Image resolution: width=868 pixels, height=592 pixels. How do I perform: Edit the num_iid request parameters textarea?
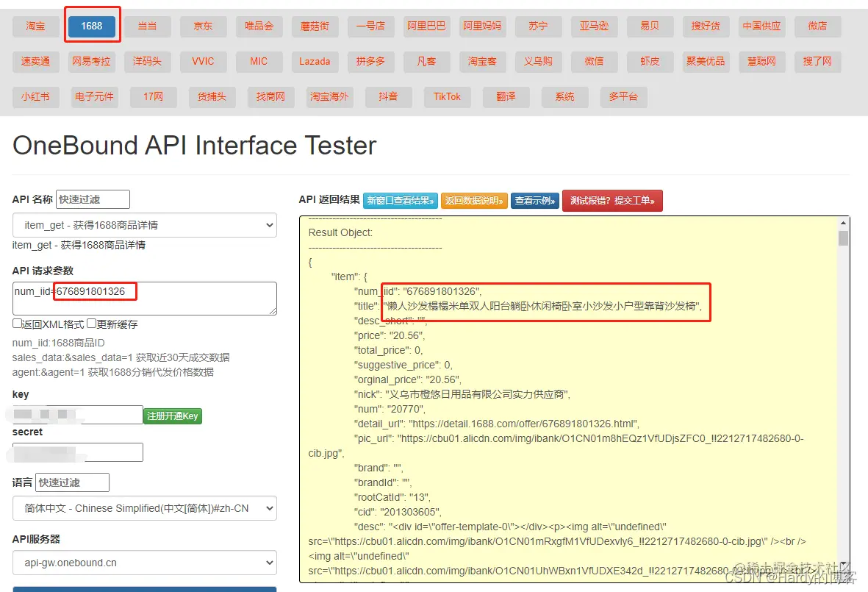[x=145, y=299]
